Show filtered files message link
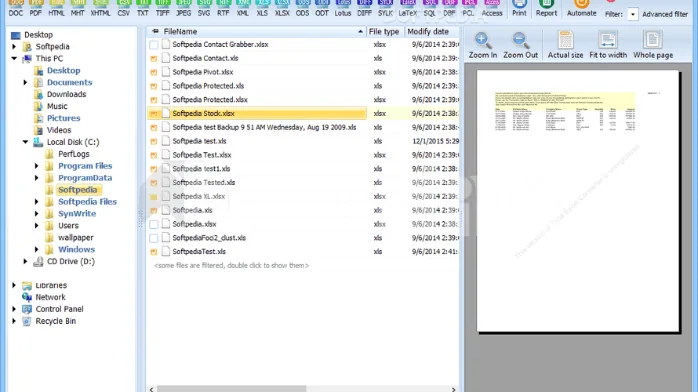Screen dimensions: 698x392 tap(231, 265)
